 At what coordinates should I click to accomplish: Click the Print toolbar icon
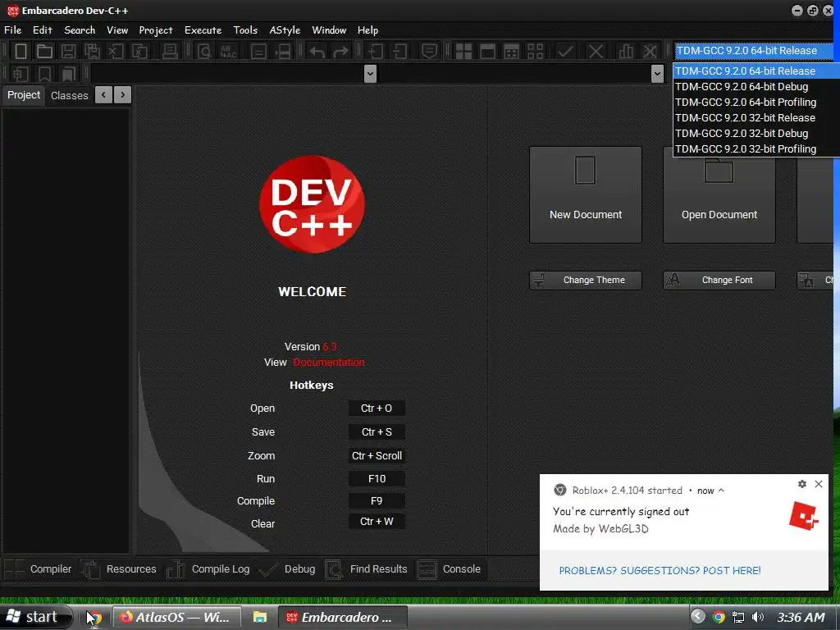click(170, 52)
